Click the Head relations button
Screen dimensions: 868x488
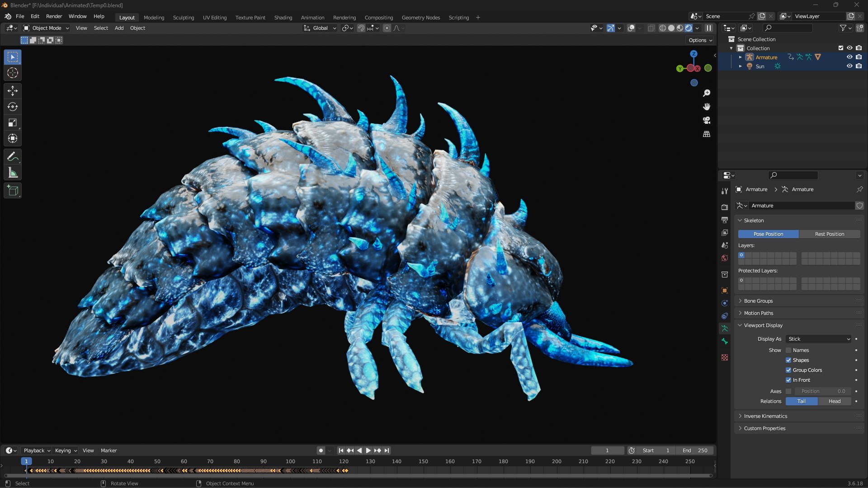[835, 401]
